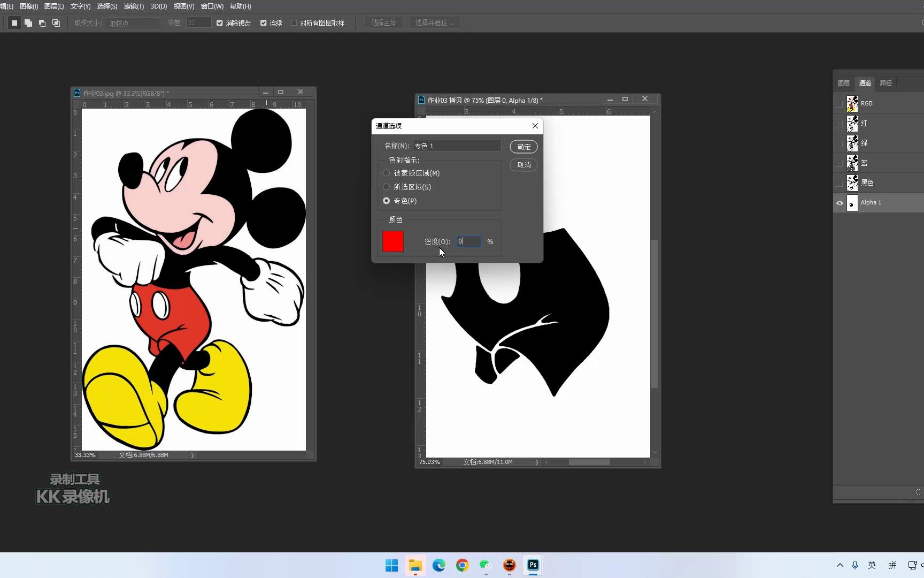Open the 图层(L) menu
924x578 pixels.
(54, 6)
